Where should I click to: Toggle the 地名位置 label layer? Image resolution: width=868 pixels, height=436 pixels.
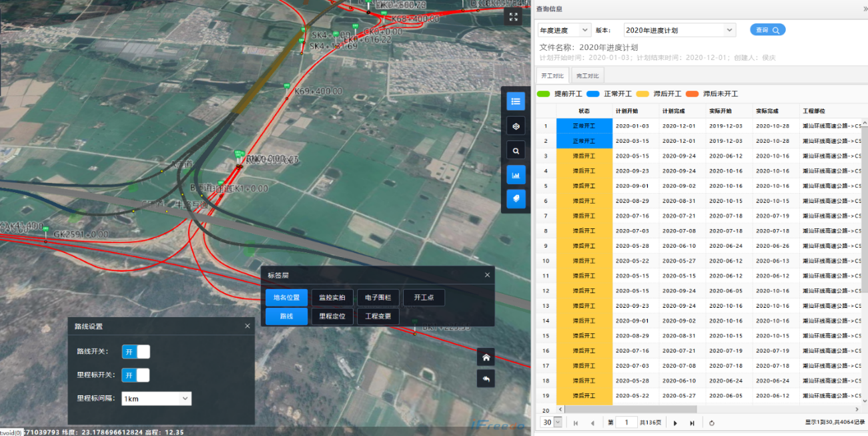click(286, 298)
